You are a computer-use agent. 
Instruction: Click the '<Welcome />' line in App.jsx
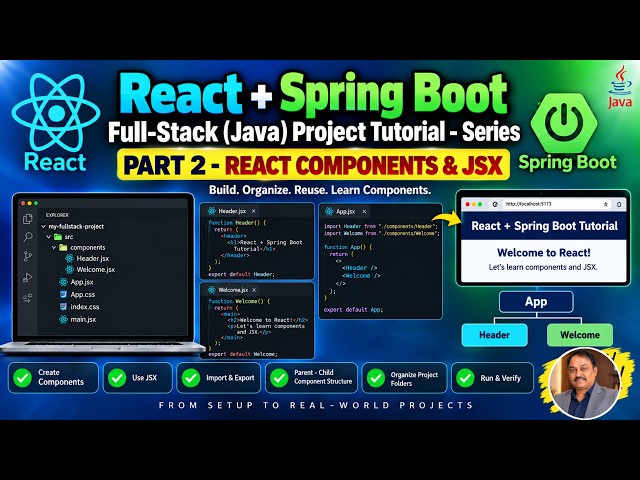pyautogui.click(x=362, y=276)
